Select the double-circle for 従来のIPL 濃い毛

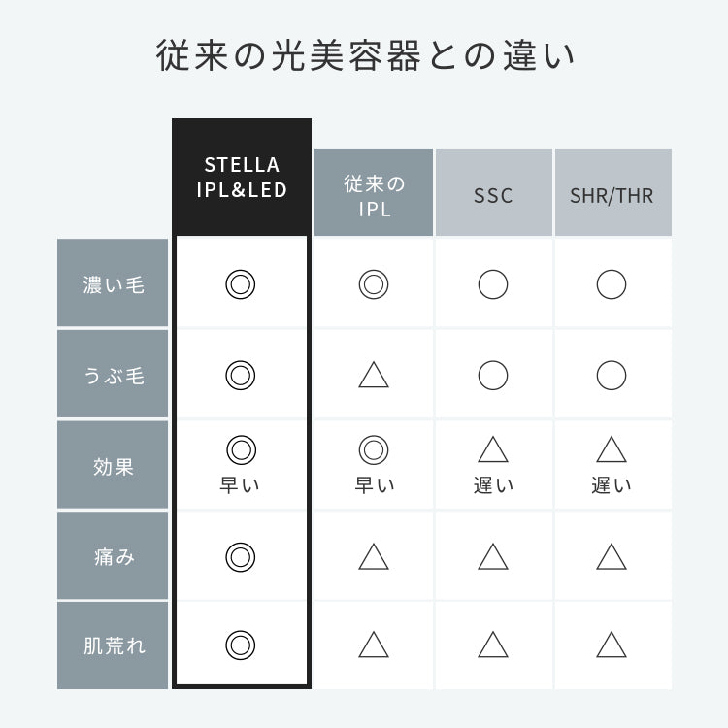[x=374, y=284]
